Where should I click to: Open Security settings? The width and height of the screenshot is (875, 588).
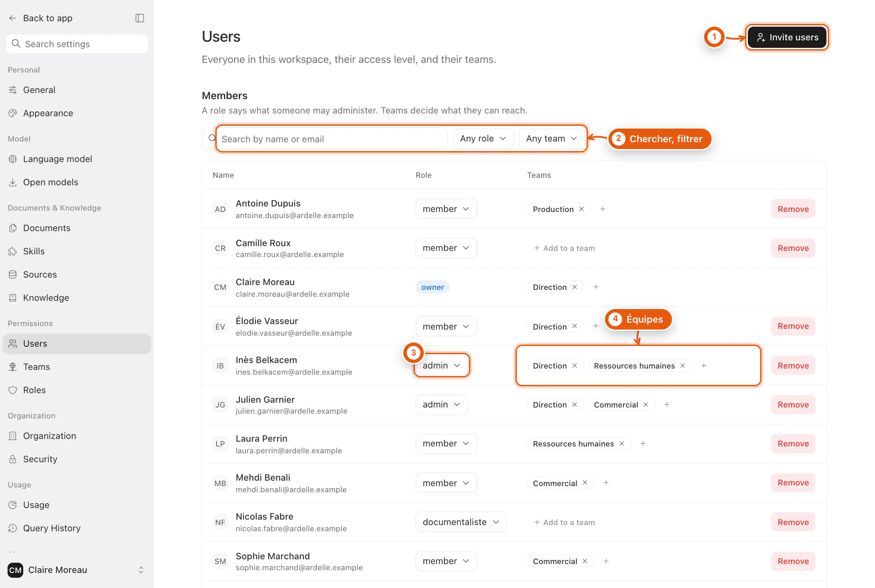77,459
